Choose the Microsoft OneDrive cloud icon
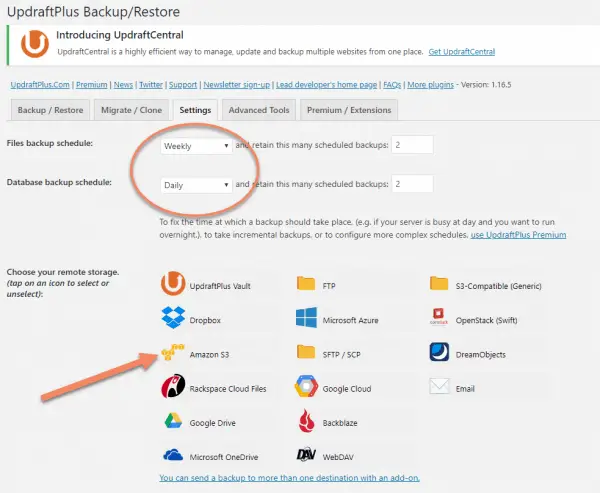The image size is (600, 493). (x=173, y=455)
